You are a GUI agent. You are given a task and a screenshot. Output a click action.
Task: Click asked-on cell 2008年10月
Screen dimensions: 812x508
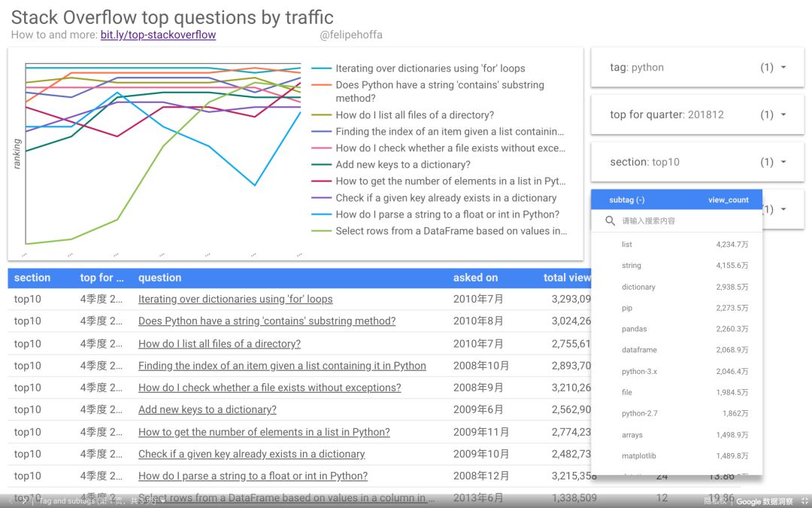click(481, 366)
